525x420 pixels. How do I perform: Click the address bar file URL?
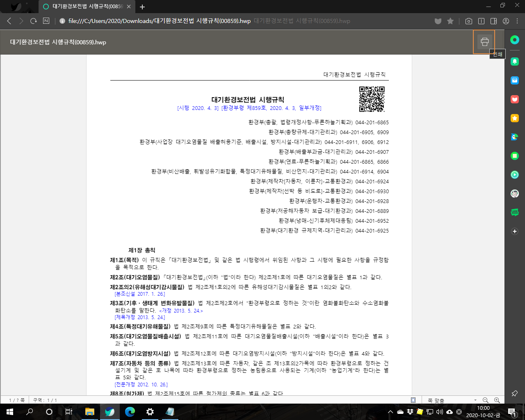tap(160, 21)
